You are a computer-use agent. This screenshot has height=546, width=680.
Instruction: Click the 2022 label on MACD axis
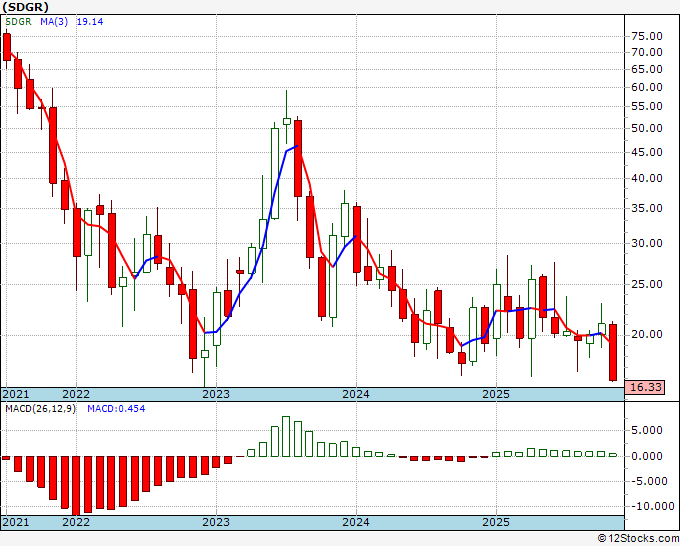(76, 522)
